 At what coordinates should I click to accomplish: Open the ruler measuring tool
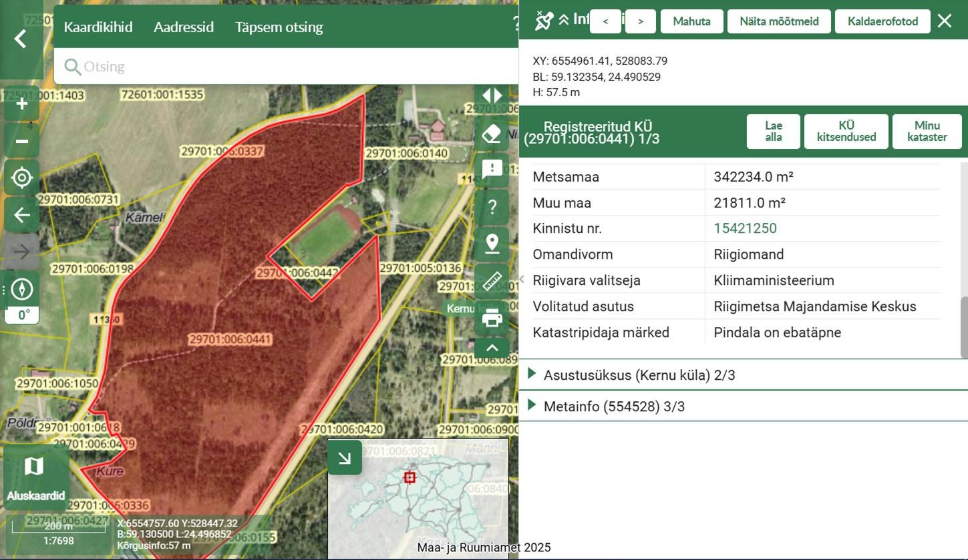tap(492, 281)
